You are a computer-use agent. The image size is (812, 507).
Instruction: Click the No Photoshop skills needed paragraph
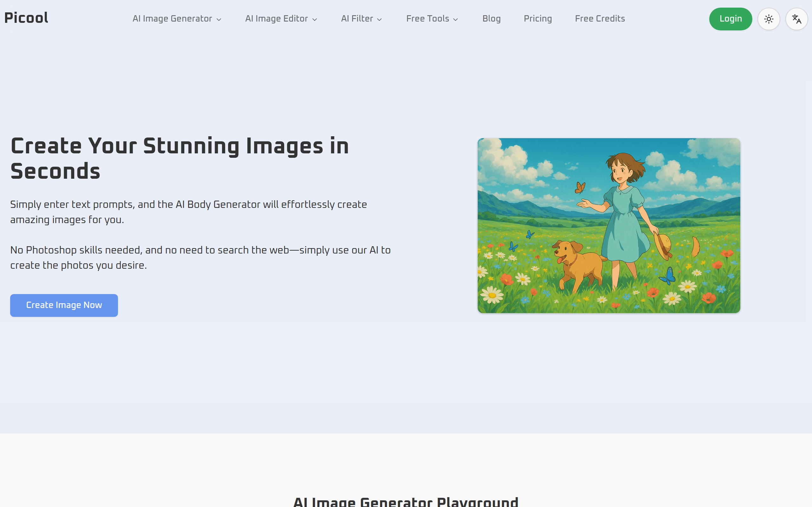point(200,258)
